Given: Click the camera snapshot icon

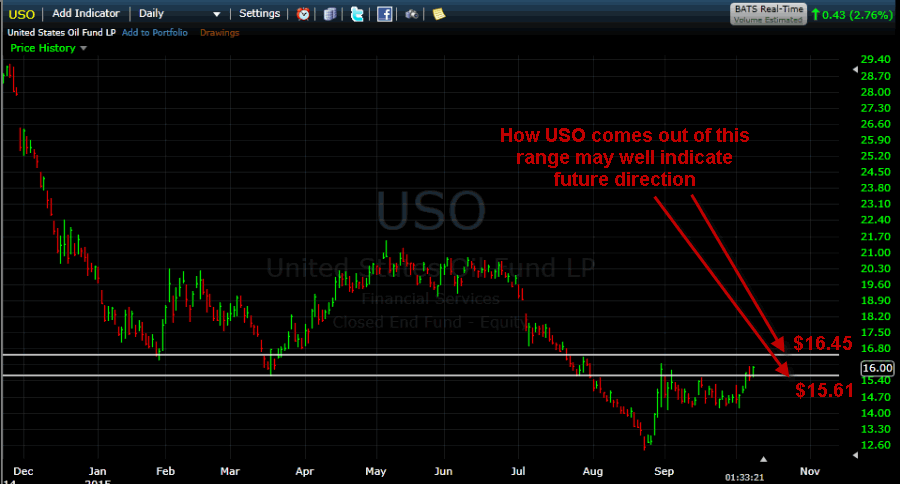Looking at the screenshot, I should point(411,14).
